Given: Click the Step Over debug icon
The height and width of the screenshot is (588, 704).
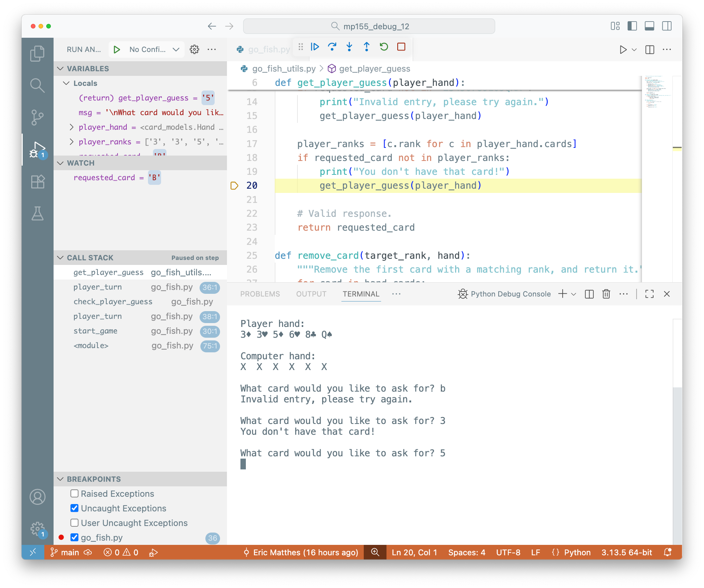Looking at the screenshot, I should coord(332,47).
